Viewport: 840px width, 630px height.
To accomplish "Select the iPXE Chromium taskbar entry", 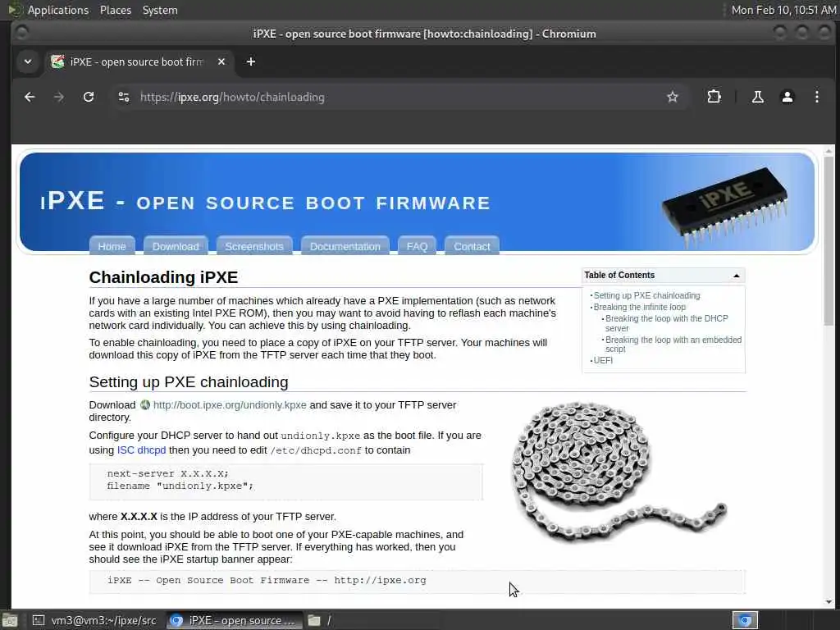I will click(x=233, y=620).
